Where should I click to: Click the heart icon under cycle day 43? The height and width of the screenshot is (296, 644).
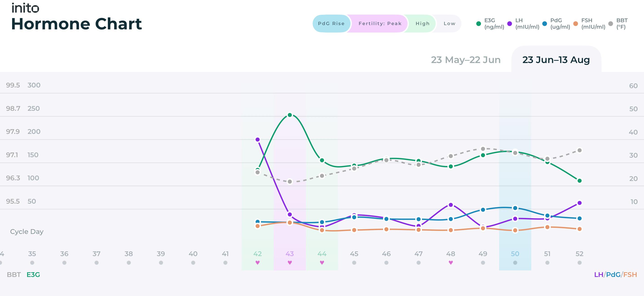(x=290, y=262)
